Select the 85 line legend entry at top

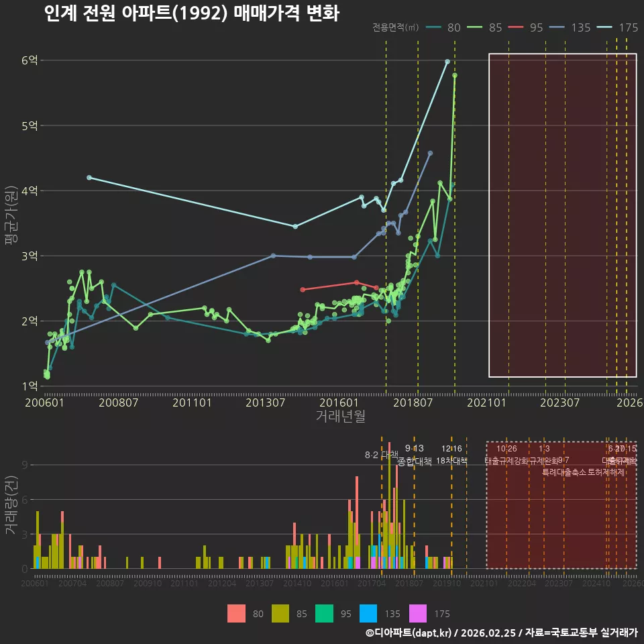point(484,28)
